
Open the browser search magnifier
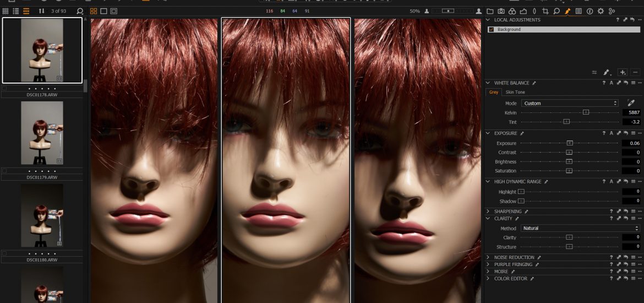click(80, 11)
